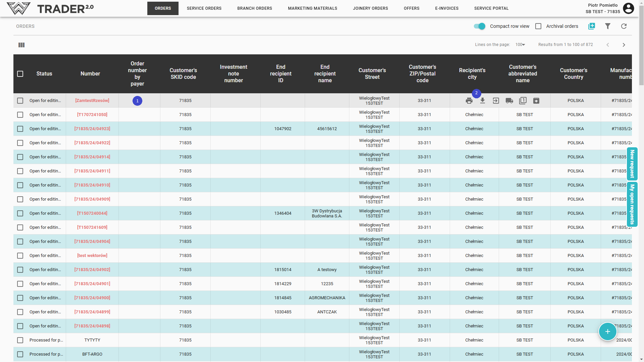The image size is (644, 362).
Task: Enable the Archival orders checkbox
Action: (538, 26)
